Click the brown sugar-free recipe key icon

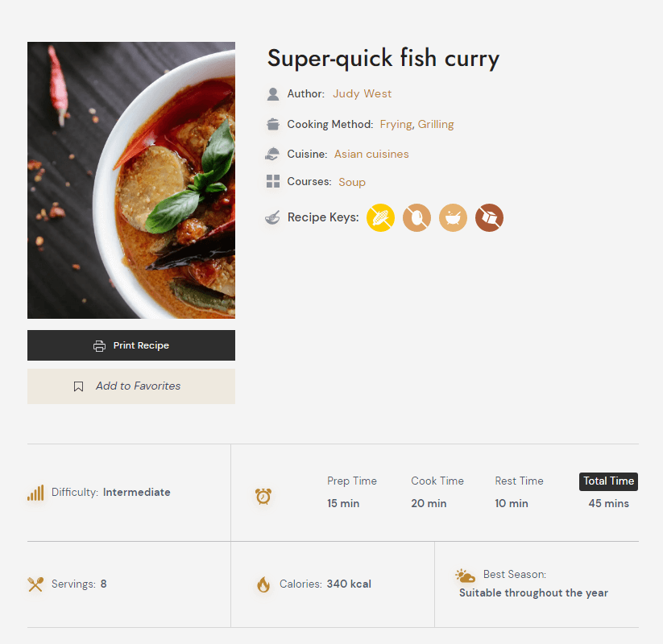489,217
